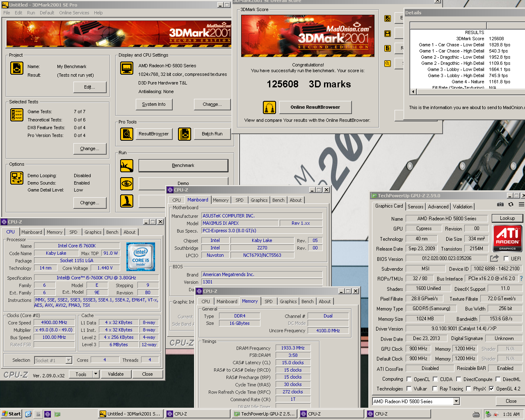This screenshot has height=420, width=525.
Task: Switch to the Sensors tab in GPU-Z
Action: point(415,207)
